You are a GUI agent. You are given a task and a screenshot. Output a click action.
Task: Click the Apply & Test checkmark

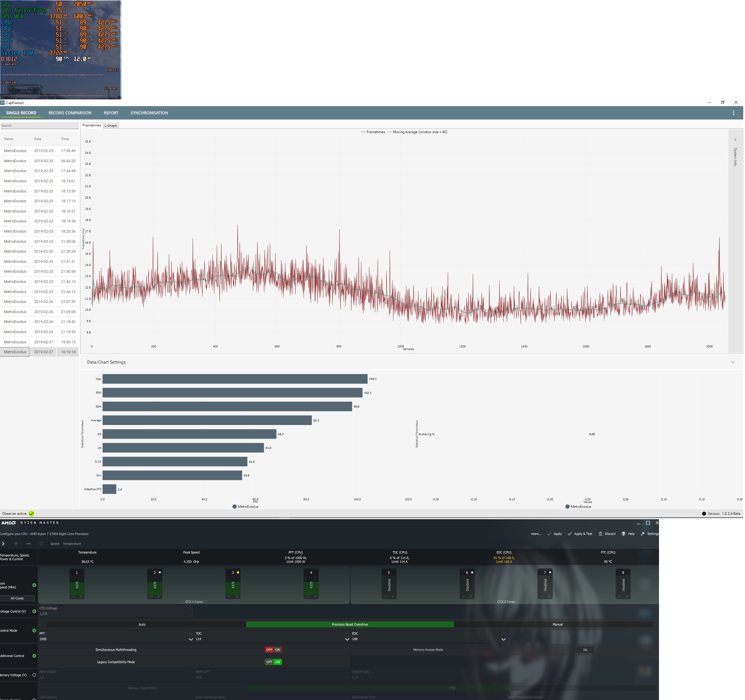tap(570, 534)
